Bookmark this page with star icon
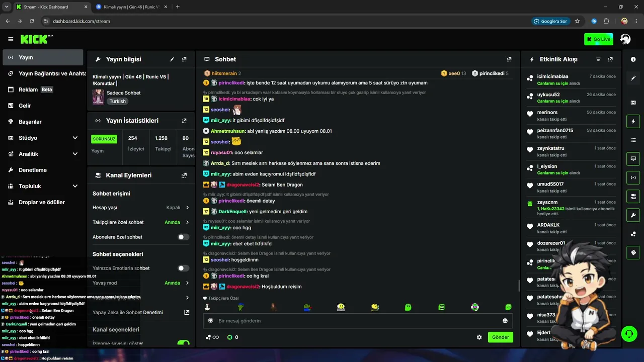Screen dimensions: 644x362 pyautogui.click(x=577, y=21)
